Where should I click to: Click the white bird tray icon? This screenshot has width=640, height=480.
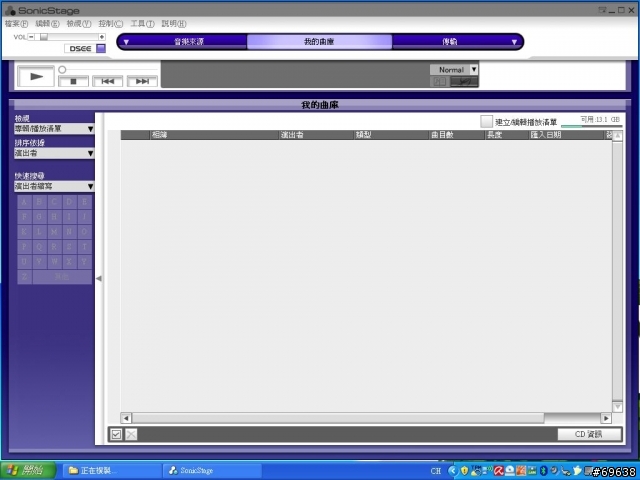(x=577, y=471)
